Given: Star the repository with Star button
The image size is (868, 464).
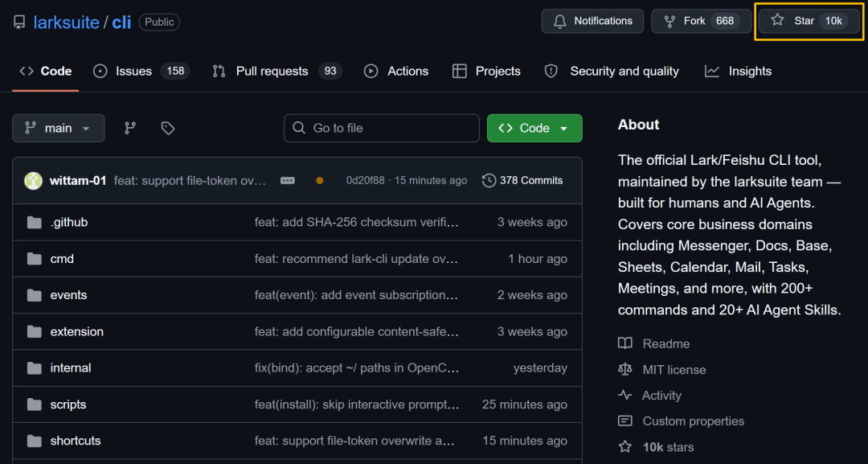Looking at the screenshot, I should pyautogui.click(x=809, y=21).
